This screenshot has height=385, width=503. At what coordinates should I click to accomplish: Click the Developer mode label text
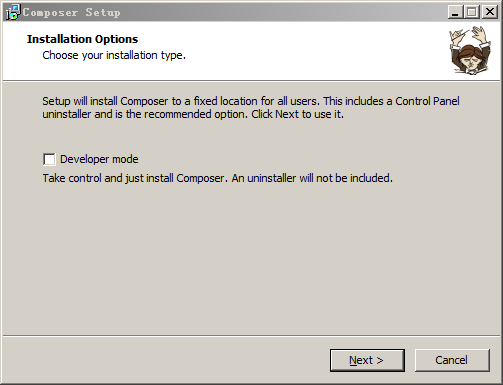click(x=99, y=159)
